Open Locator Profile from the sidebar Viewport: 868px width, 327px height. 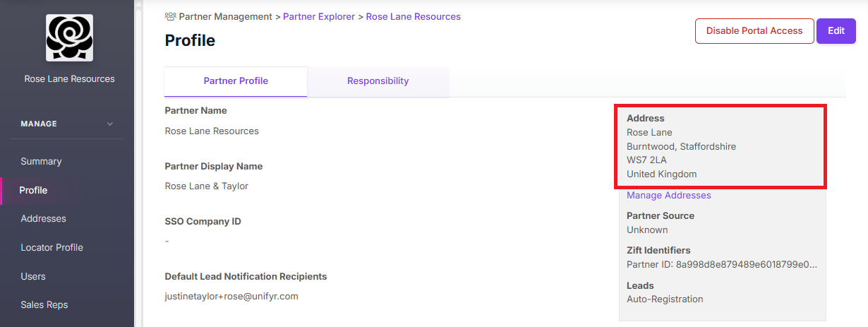point(52,248)
